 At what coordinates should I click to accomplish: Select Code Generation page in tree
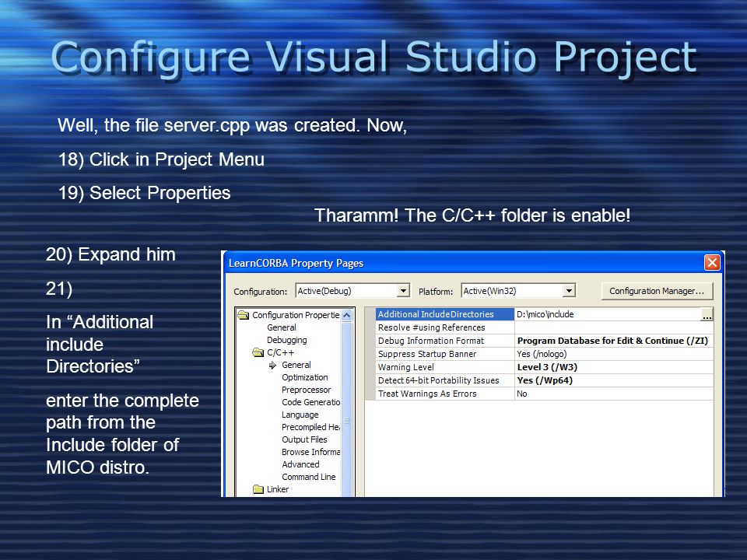(x=310, y=402)
